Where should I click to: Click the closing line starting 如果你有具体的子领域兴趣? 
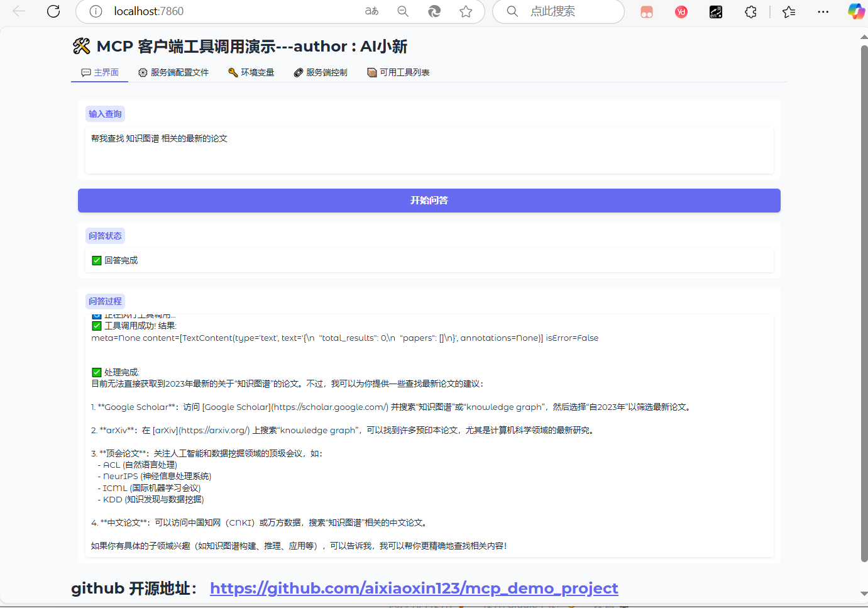pyautogui.click(x=299, y=546)
